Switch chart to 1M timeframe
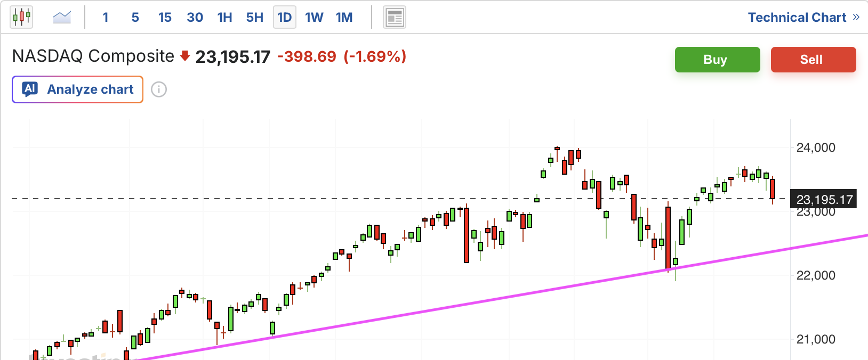 pyautogui.click(x=344, y=18)
